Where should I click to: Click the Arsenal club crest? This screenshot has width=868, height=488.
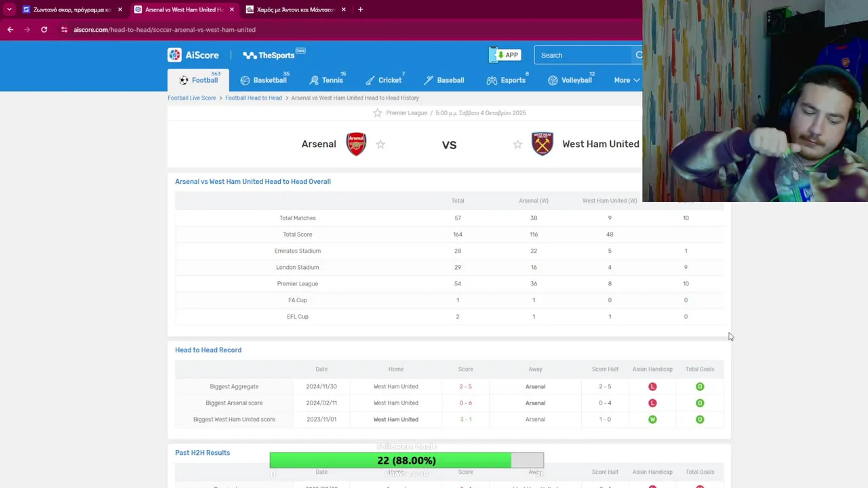click(356, 144)
